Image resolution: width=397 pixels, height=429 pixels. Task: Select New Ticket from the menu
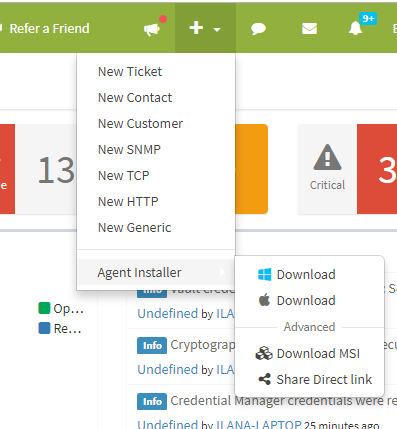[130, 71]
